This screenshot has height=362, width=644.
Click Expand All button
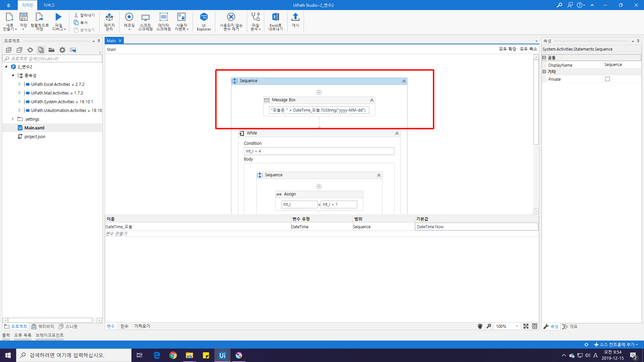click(x=507, y=49)
